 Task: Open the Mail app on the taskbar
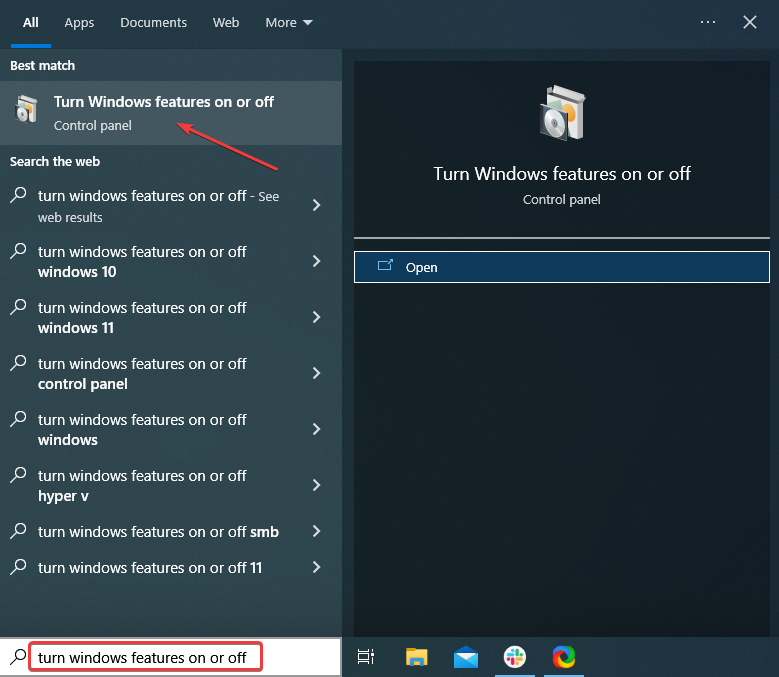(466, 657)
